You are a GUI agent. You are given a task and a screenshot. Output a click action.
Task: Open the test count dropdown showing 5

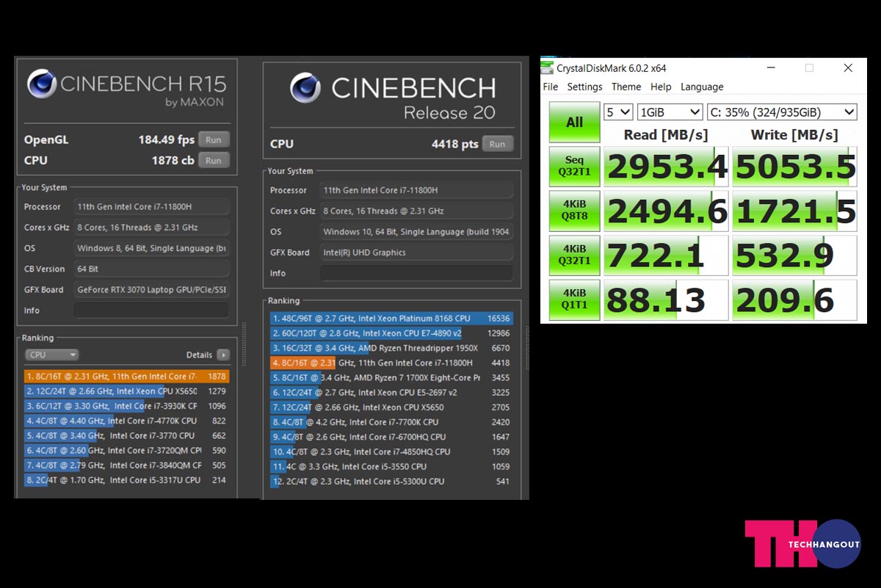(x=618, y=112)
